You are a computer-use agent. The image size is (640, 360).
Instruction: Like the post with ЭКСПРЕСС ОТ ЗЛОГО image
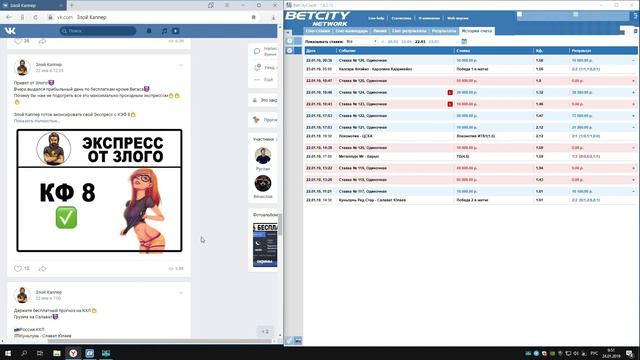pos(18,269)
